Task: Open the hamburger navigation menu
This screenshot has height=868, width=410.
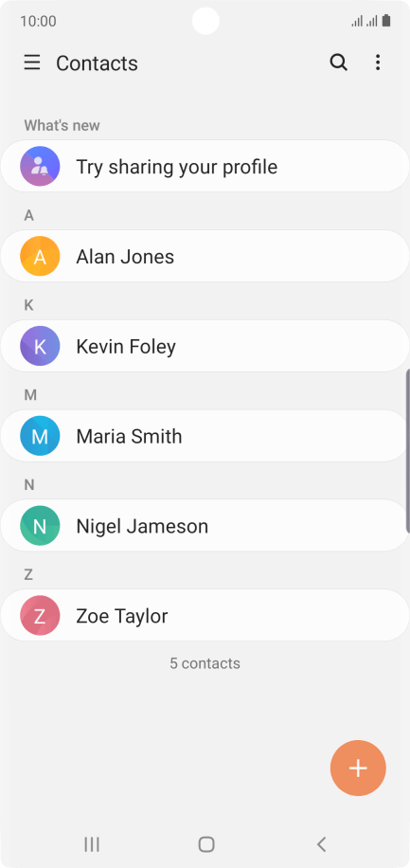Action: click(x=32, y=63)
